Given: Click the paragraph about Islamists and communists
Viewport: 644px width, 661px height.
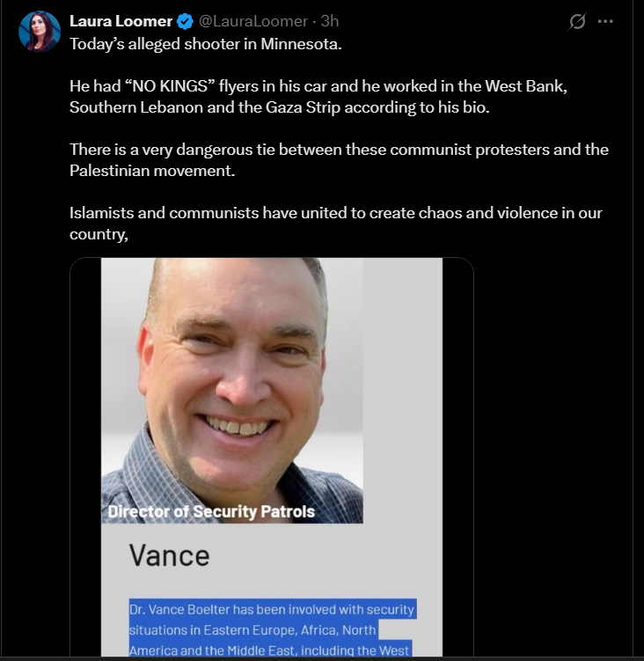Looking at the screenshot, I should tap(335, 223).
